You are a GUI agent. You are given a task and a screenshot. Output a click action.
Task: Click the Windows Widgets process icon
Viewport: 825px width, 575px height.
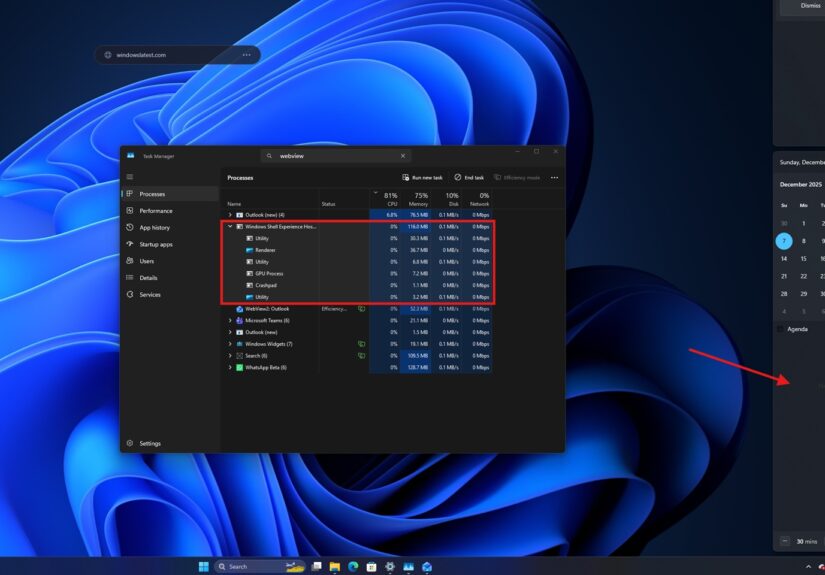(x=239, y=344)
